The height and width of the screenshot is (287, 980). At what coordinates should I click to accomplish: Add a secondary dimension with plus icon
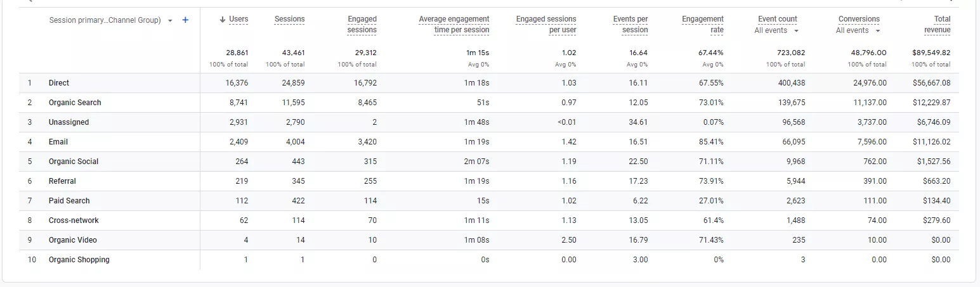185,20
